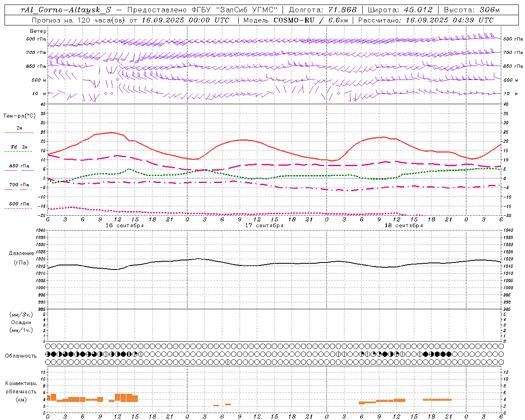Click the (мм/3ч.) precipitation unit label
The width and height of the screenshot is (525, 420).
pyautogui.click(x=21, y=315)
